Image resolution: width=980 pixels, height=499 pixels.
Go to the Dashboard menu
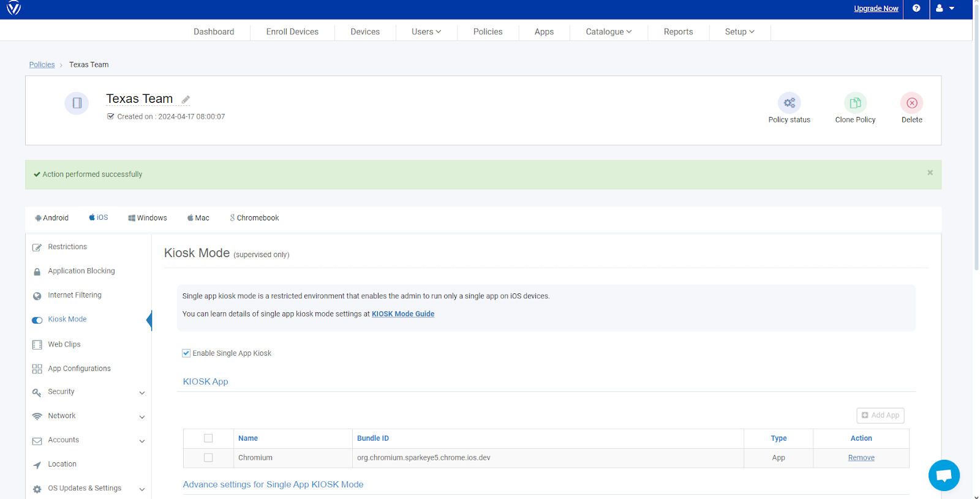[214, 32]
